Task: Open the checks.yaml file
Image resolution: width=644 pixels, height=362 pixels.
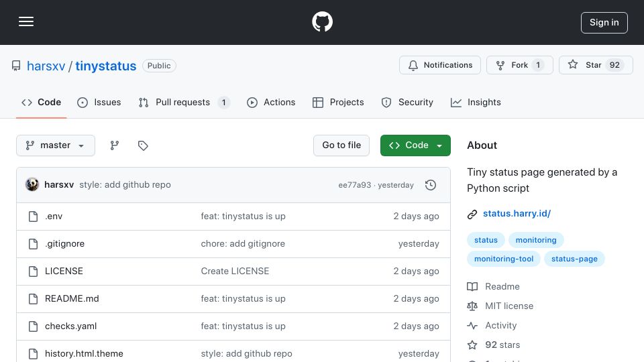Action: 70,326
